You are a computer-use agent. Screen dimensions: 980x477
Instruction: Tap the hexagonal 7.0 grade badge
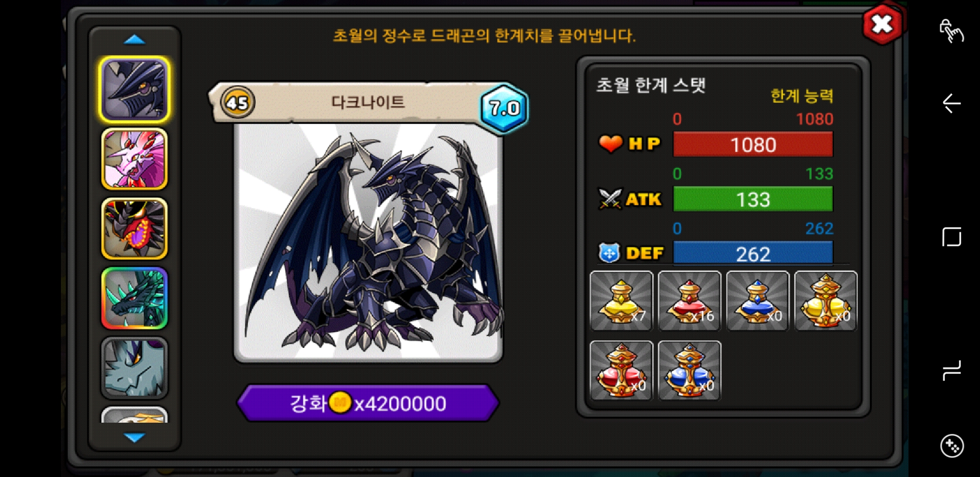[x=504, y=108]
